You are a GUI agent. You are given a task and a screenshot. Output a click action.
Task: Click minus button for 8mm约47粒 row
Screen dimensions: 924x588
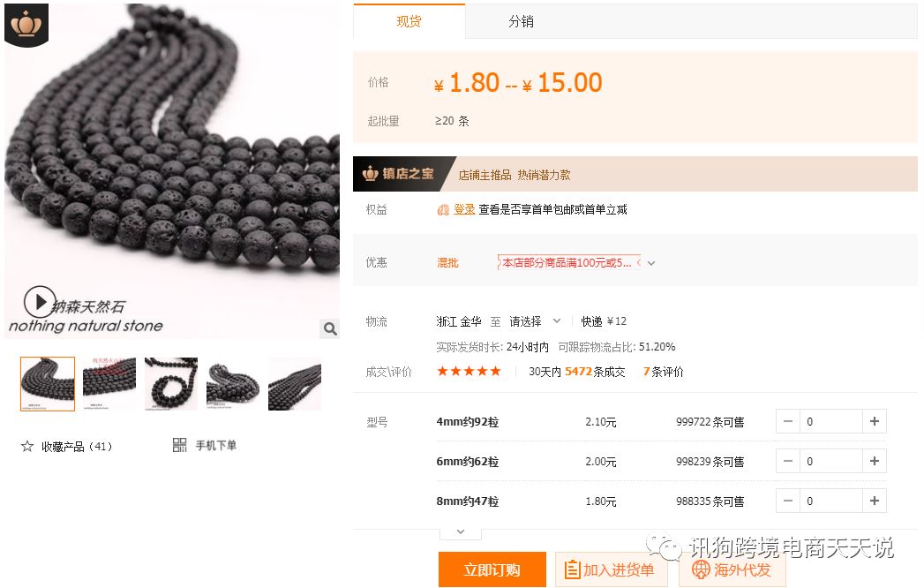(x=788, y=501)
